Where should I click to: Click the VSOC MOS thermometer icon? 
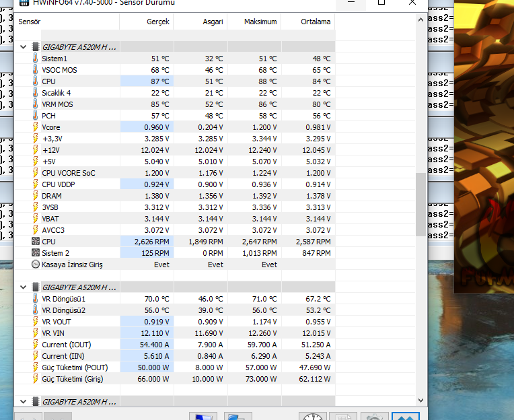[x=36, y=70]
